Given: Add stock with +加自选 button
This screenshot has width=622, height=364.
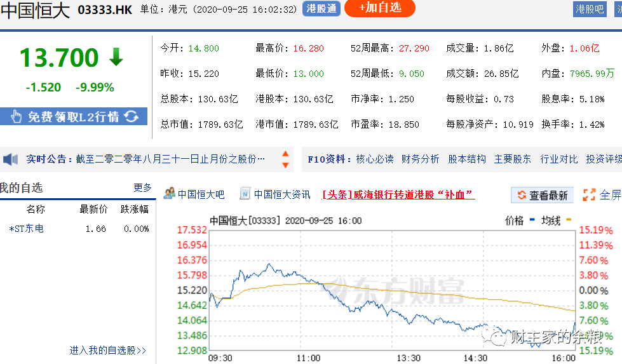Looking at the screenshot, I should point(380,8).
